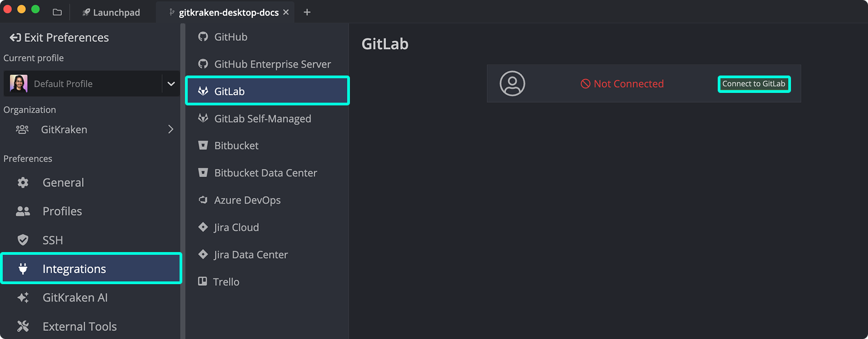This screenshot has width=868, height=339.
Task: Click the Jira Cloud diamond icon
Action: (203, 227)
